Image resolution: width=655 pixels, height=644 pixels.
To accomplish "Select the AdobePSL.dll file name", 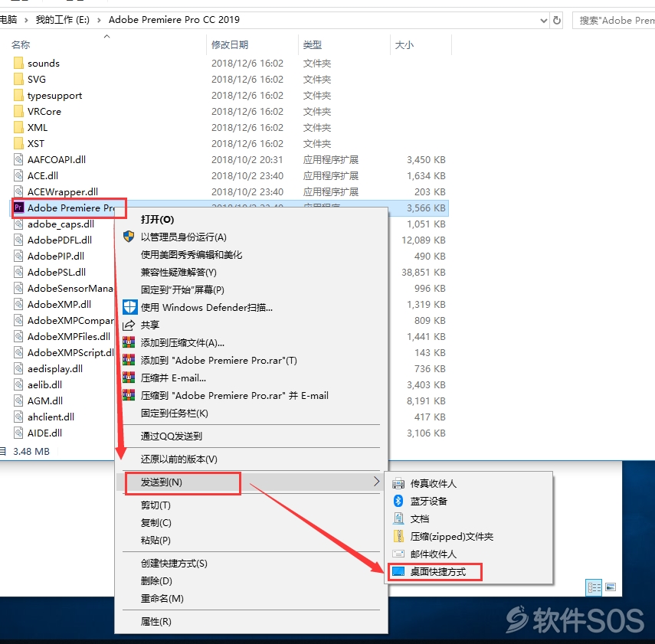I will [x=57, y=272].
